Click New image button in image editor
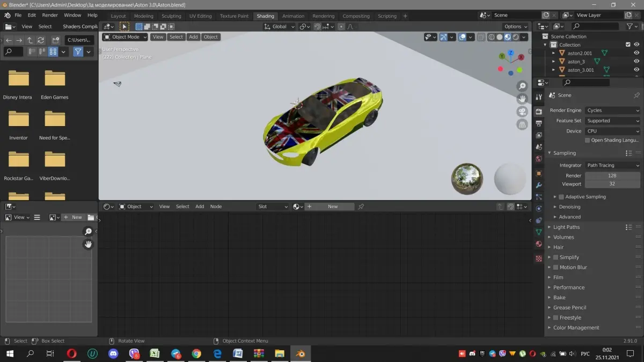The width and height of the screenshot is (644, 362). (73, 217)
